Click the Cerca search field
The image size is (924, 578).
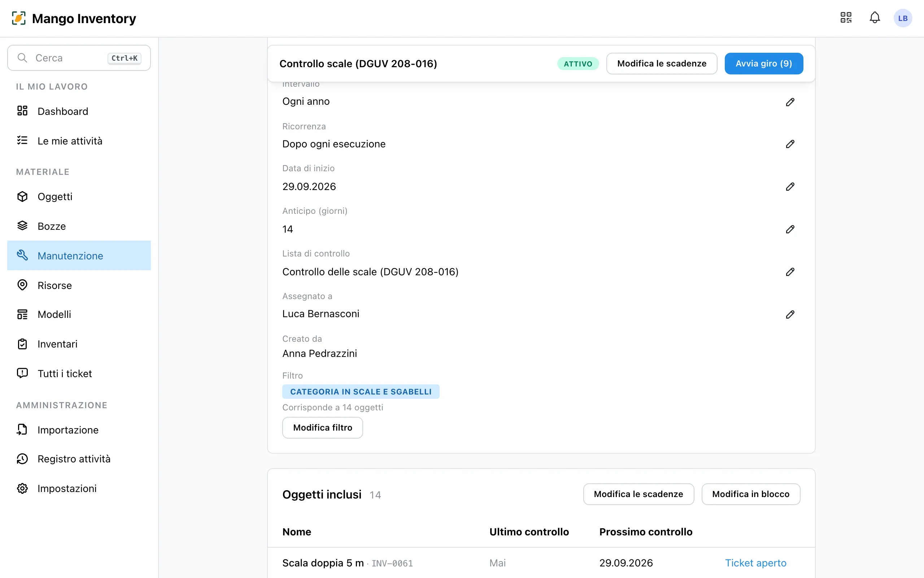[x=79, y=58]
